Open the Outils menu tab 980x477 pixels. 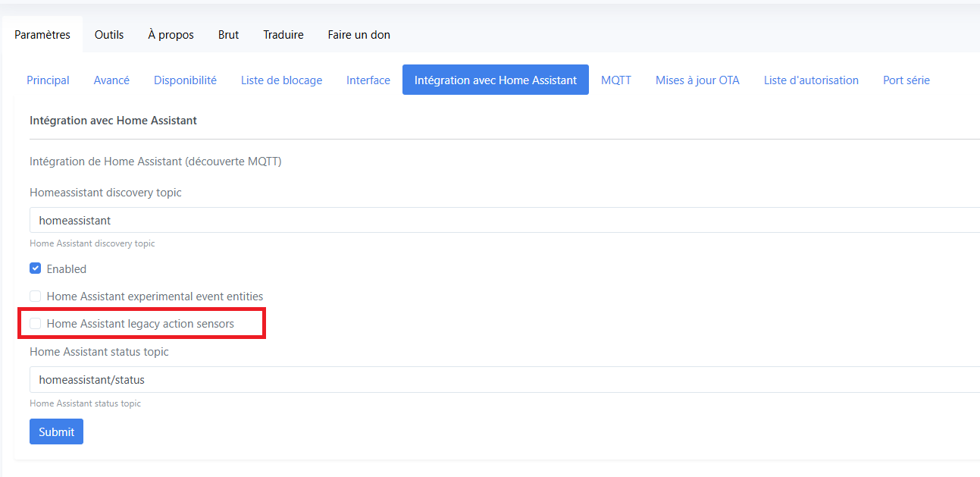pos(109,35)
